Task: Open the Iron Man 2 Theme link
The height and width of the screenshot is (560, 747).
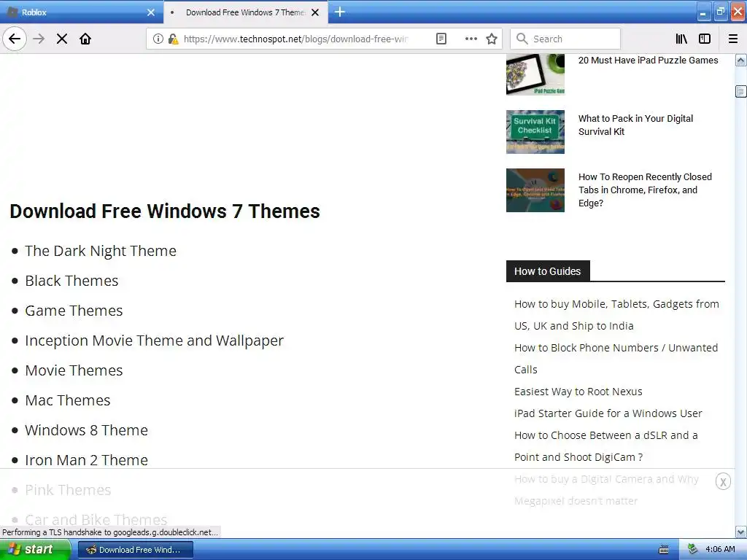Action: 87,460
